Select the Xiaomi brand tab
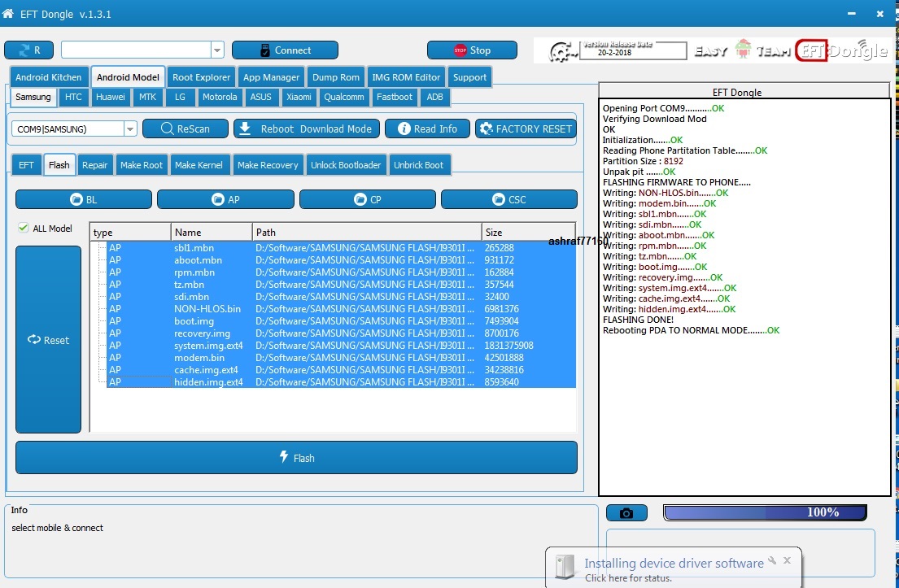This screenshot has height=588, width=899. [x=299, y=97]
